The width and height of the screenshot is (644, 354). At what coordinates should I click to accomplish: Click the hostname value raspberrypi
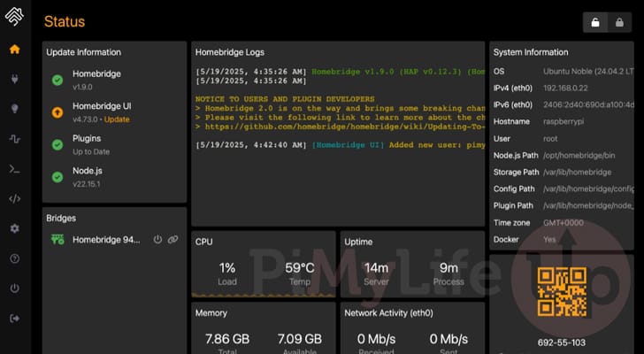click(x=563, y=122)
